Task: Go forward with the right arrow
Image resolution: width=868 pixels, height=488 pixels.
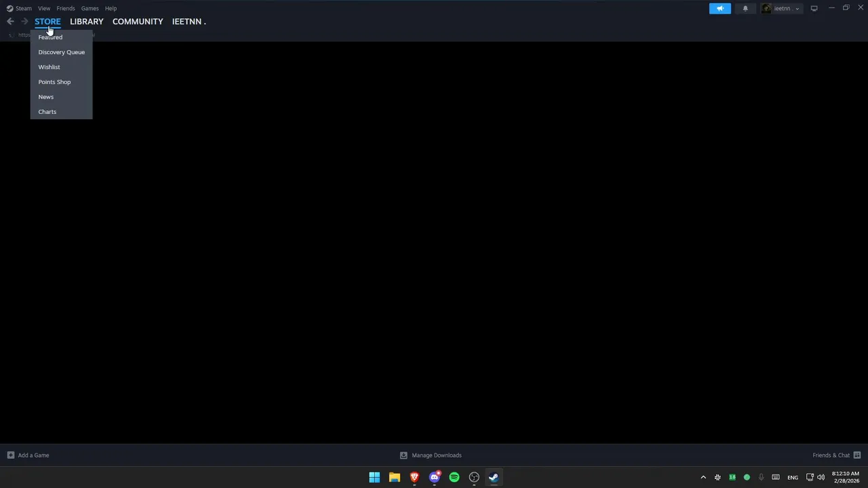Action: click(24, 22)
